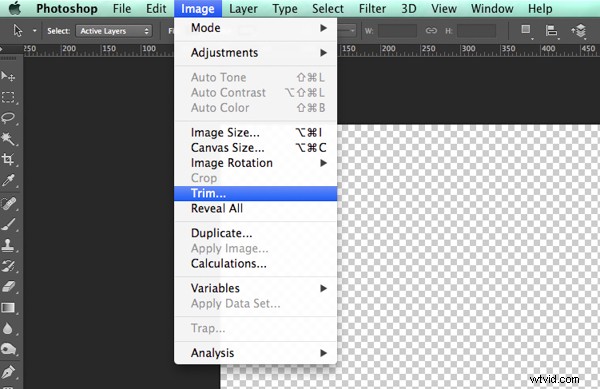This screenshot has width=600, height=389.
Task: Open path alignment icon in options bar
Action: tap(551, 31)
